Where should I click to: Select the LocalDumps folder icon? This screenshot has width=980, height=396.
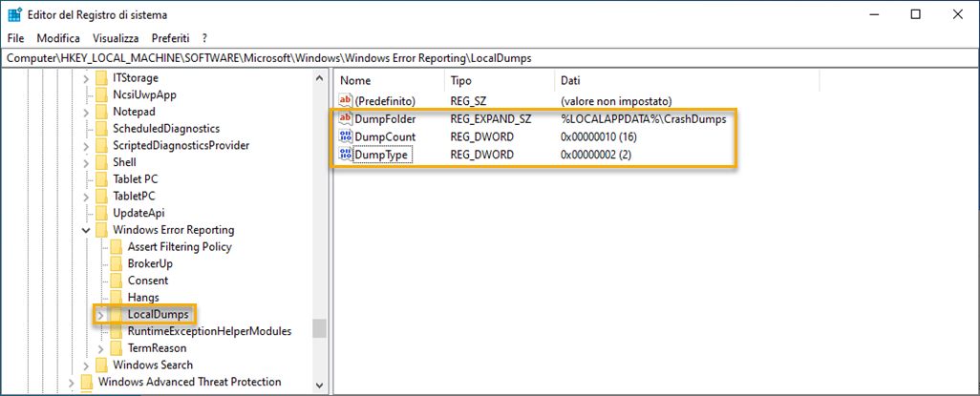(117, 314)
